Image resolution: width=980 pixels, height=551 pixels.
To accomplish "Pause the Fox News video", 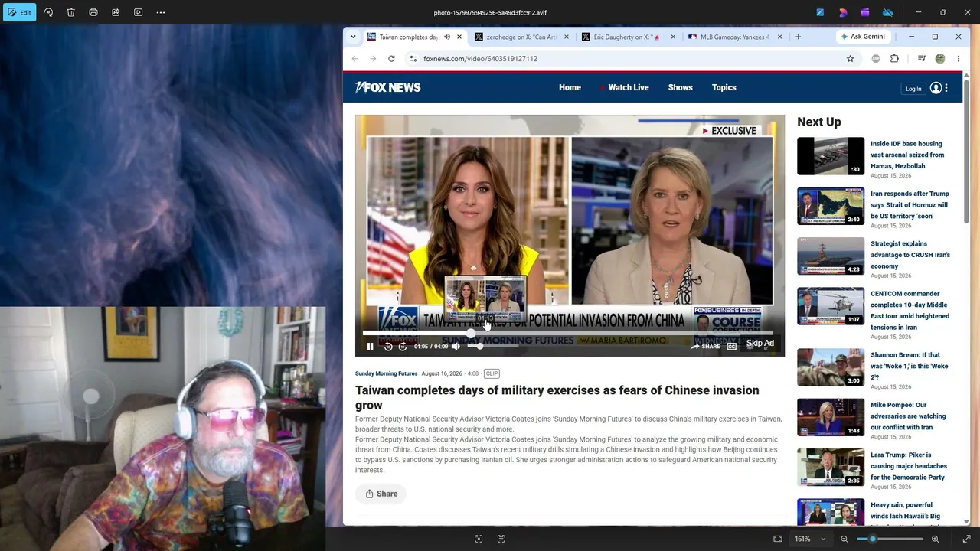I will 371,347.
